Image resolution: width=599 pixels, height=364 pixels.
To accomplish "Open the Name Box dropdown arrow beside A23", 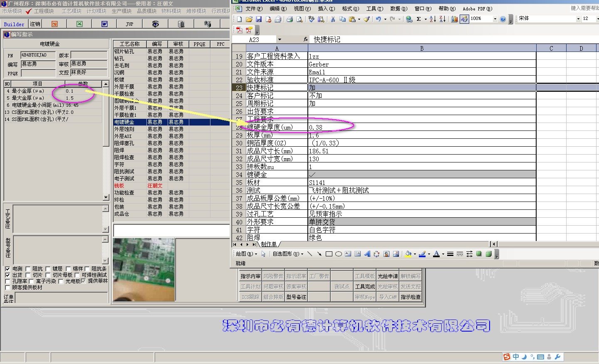I will pyautogui.click(x=280, y=39).
